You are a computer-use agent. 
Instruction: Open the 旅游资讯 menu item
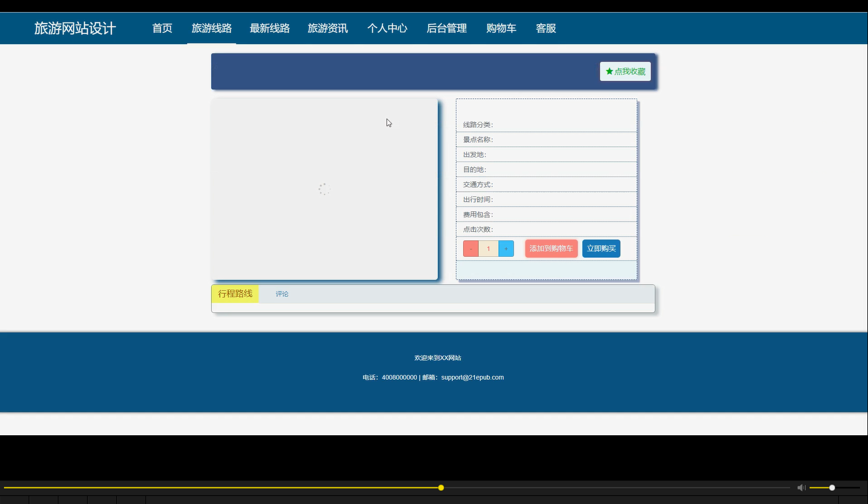pos(328,28)
